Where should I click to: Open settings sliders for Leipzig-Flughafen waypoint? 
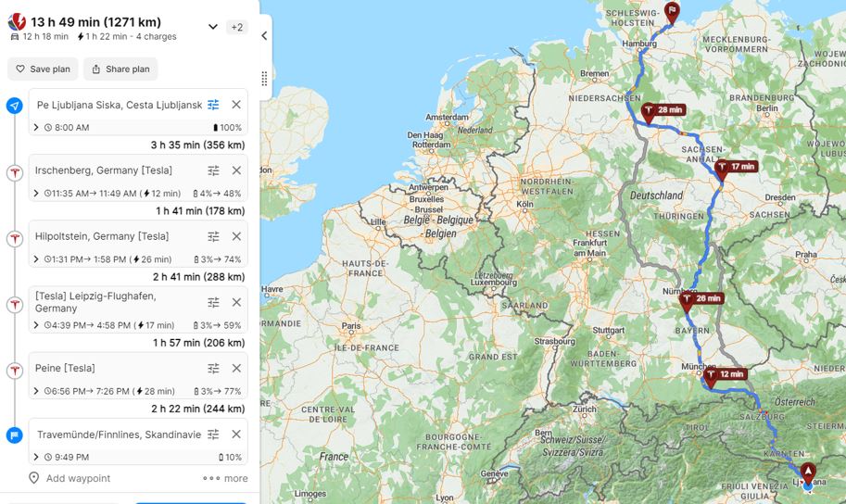pos(214,302)
